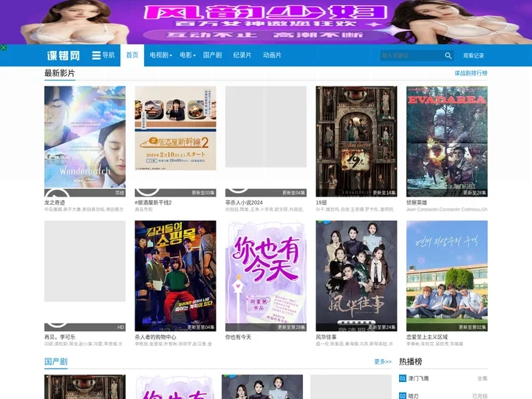
Task: Open the 谍战剧排行榜 ranking link
Action: [471, 73]
